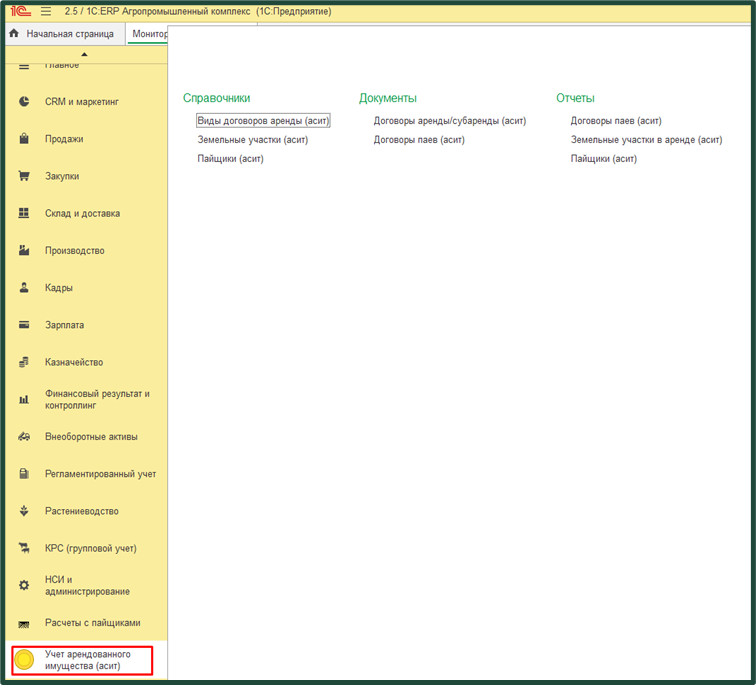The width and height of the screenshot is (756, 685).
Task: Open Пайщики (асит) under Справочники
Action: (230, 159)
